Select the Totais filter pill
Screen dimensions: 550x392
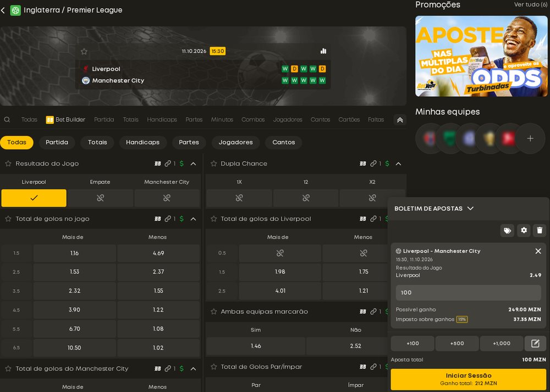click(97, 142)
